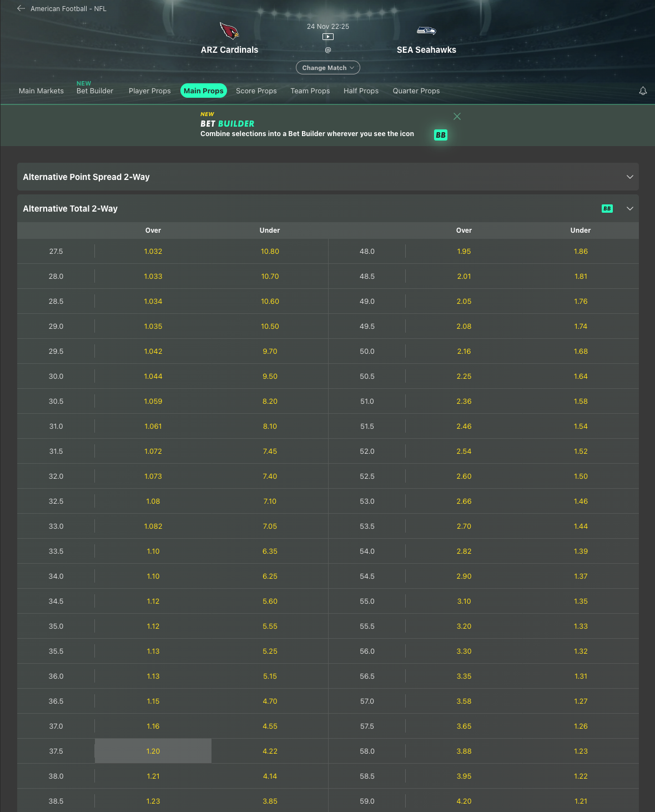
Task: Switch to Team Props tab
Action: tap(310, 91)
